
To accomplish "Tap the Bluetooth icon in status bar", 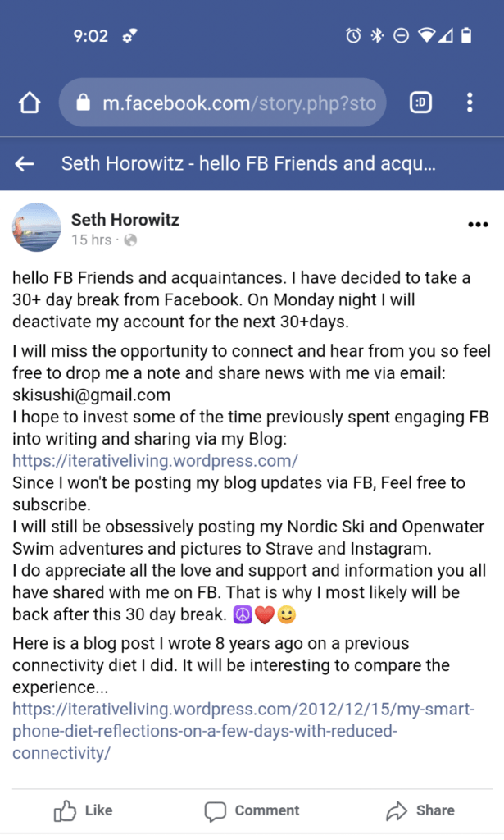I will pyautogui.click(x=377, y=36).
